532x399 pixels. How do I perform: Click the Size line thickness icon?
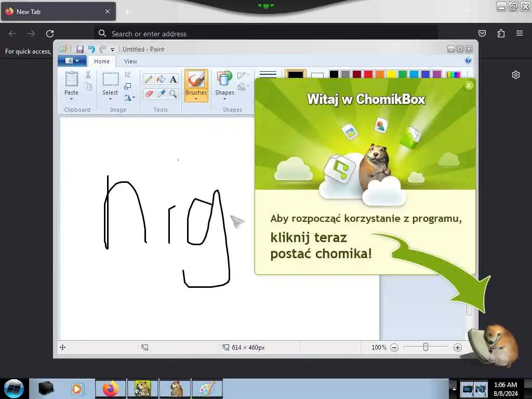pos(268,74)
